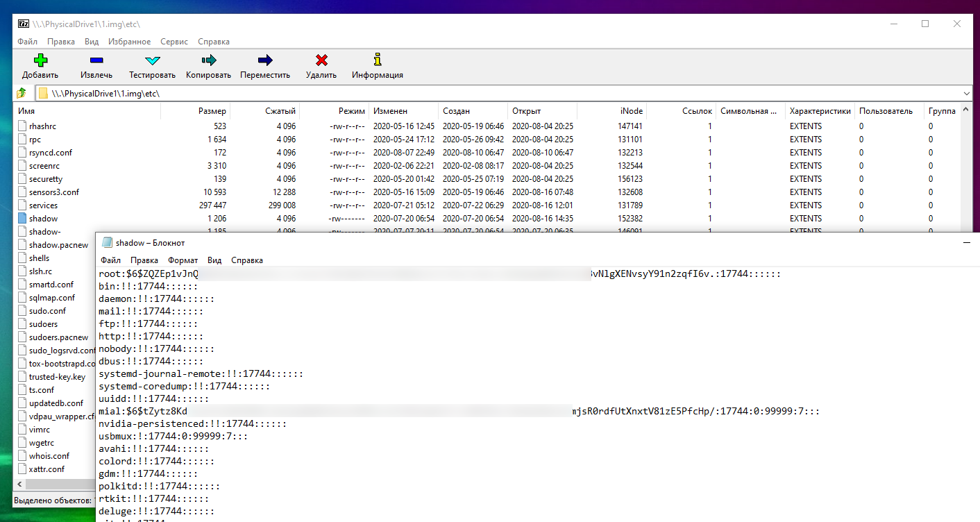Image resolution: width=980 pixels, height=522 pixels.
Task: Sort file list by Размер column
Action: tap(212, 111)
